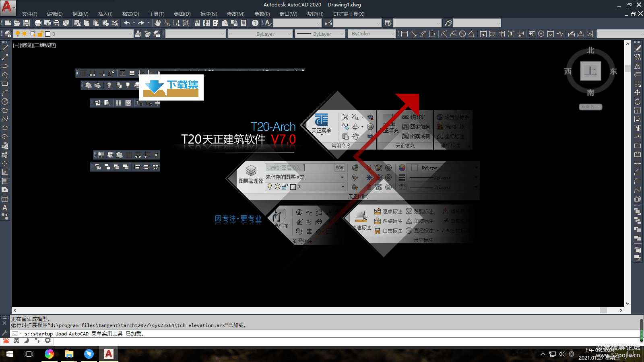Select the Polygon draw tool

[5, 74]
